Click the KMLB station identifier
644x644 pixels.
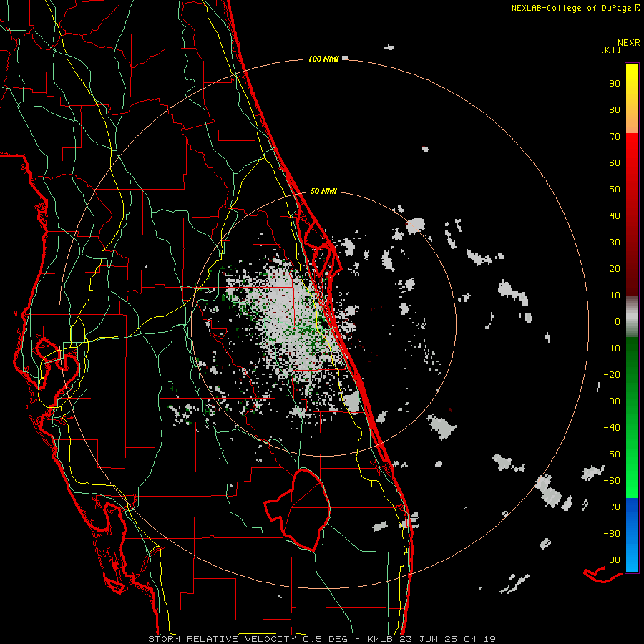coord(381,639)
